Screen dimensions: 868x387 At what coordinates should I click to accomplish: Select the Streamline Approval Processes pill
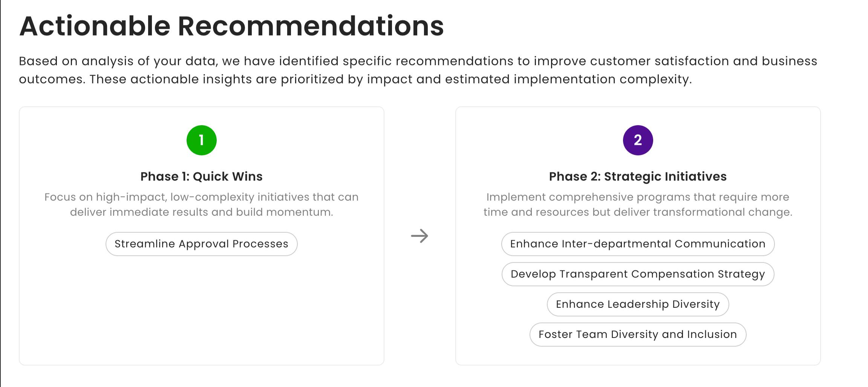point(202,244)
